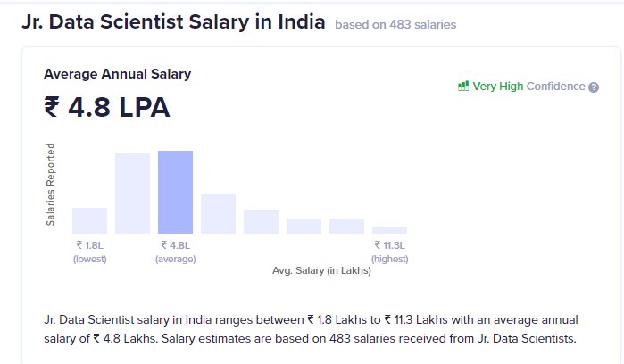Click the ₹ 11.3L highest salary label
This screenshot has height=364, width=624.
pos(389,252)
